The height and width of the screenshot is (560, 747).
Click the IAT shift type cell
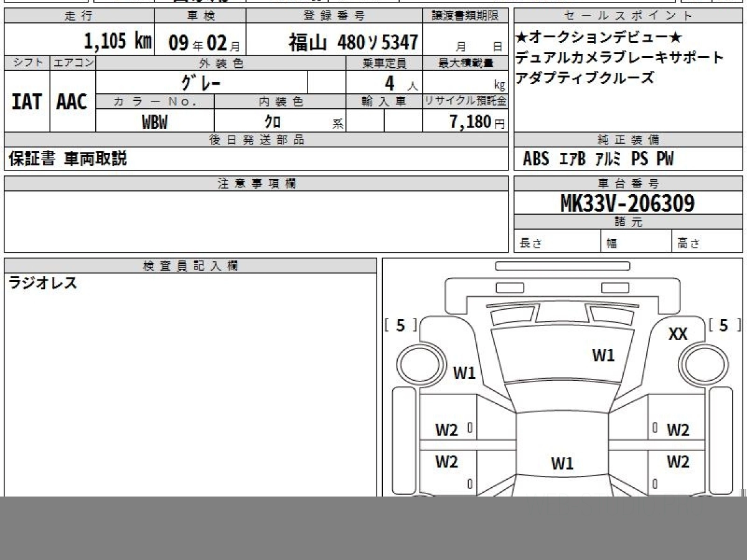[x=27, y=102]
